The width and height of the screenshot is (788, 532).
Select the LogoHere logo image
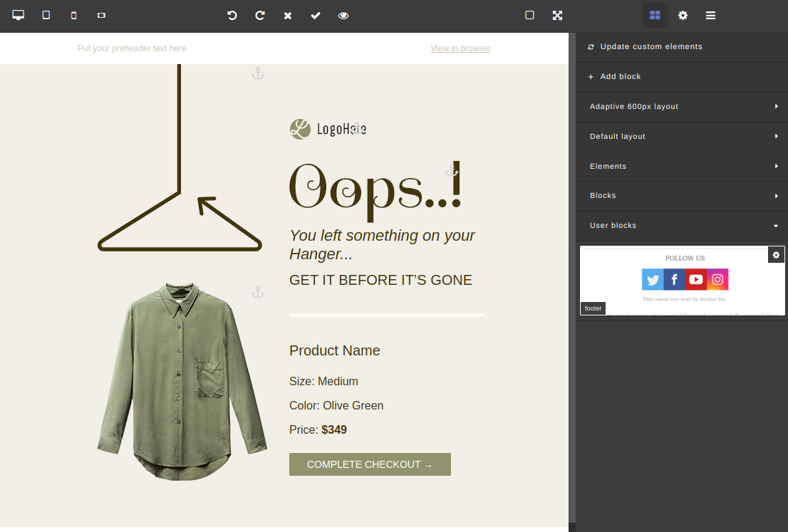coord(328,129)
